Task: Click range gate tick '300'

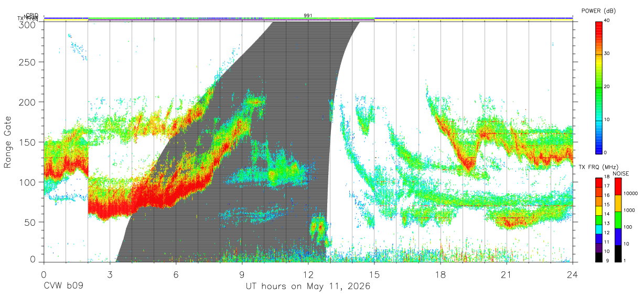Action: pyautogui.click(x=28, y=25)
